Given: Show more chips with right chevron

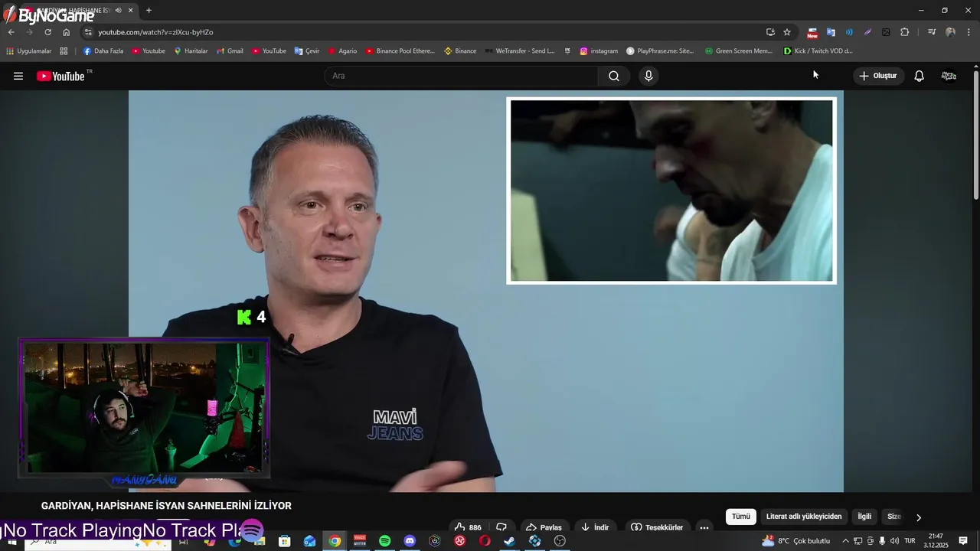Looking at the screenshot, I should [x=919, y=517].
